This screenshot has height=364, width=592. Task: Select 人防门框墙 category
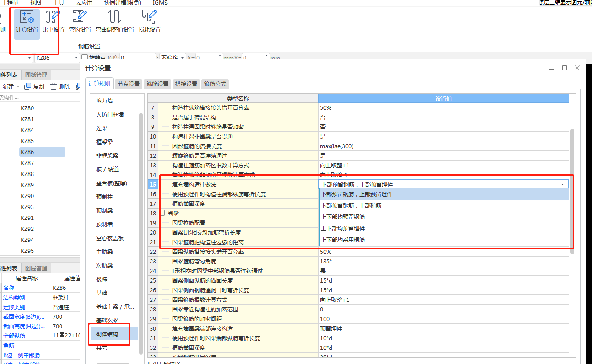point(110,115)
